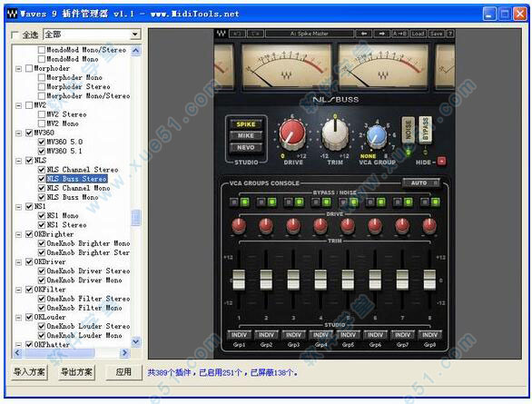Click the Grp8 INDIV studio button
Image resolution: width=532 pixels, height=404 pixels.
click(429, 335)
